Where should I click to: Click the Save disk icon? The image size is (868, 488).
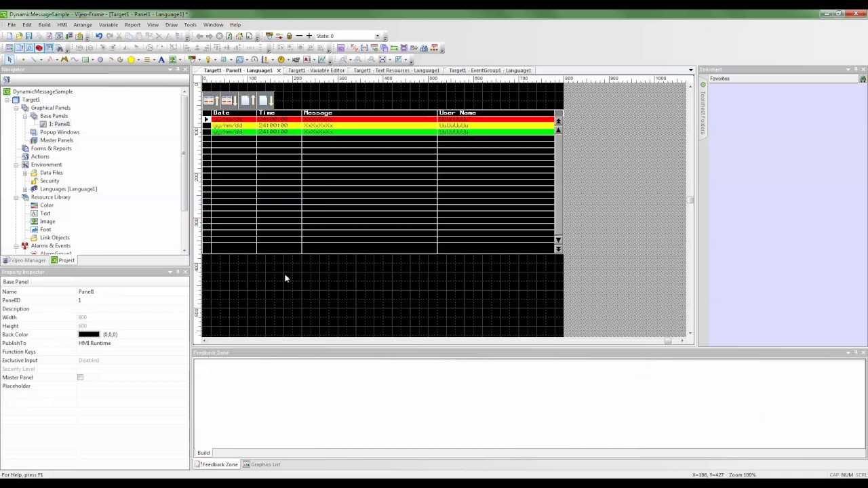[29, 36]
